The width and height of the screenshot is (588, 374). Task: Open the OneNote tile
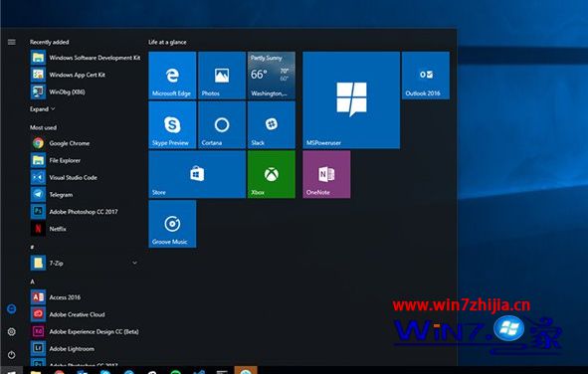[x=326, y=174]
